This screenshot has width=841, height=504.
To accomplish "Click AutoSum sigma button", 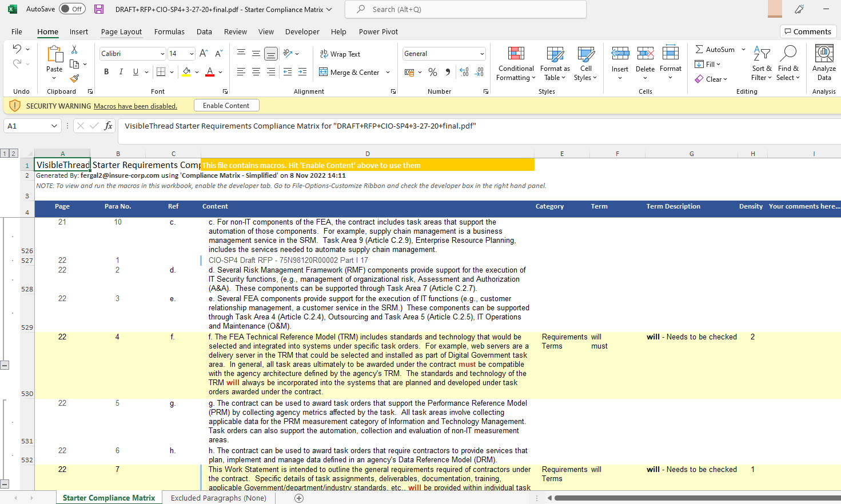I will (715, 49).
